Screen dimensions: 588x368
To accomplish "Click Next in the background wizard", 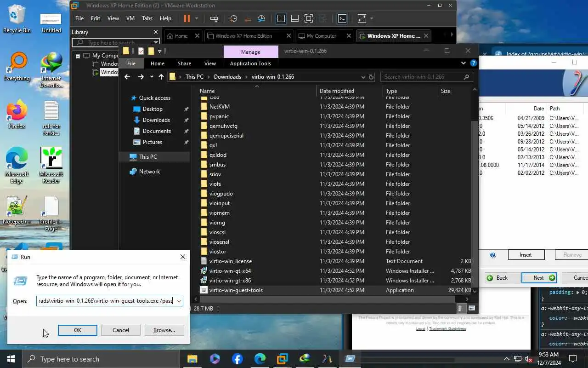I will point(539,278).
